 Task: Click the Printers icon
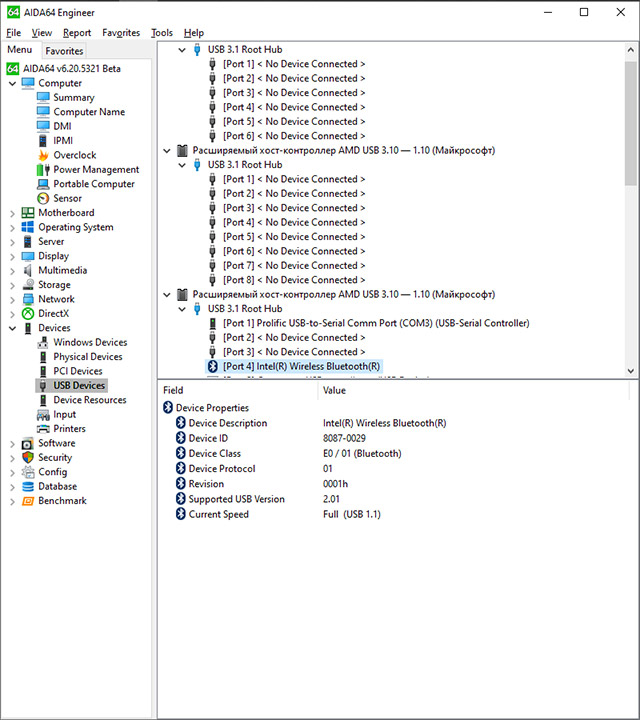43,429
